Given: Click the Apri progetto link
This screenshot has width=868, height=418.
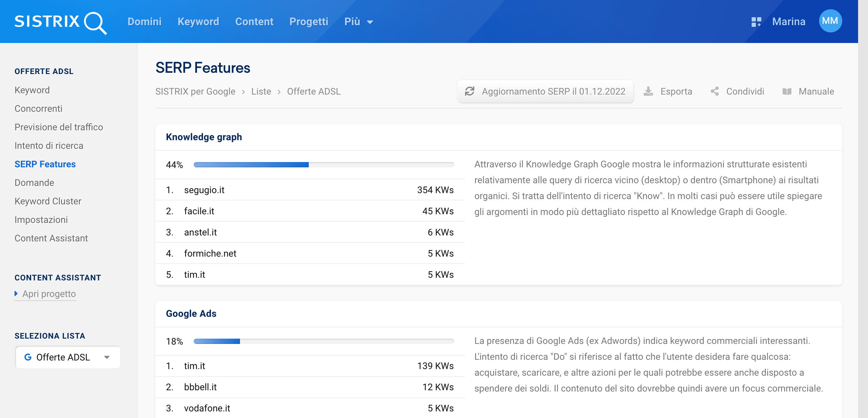Looking at the screenshot, I should click(49, 294).
